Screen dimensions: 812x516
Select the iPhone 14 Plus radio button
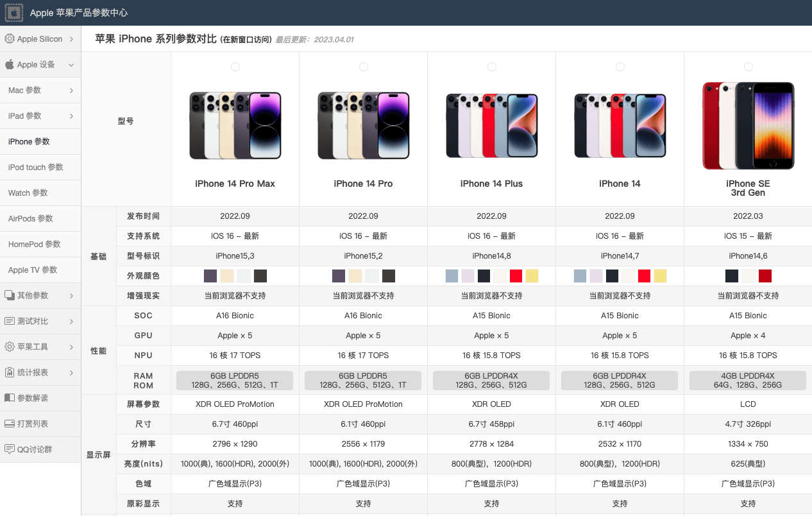pyautogui.click(x=492, y=67)
